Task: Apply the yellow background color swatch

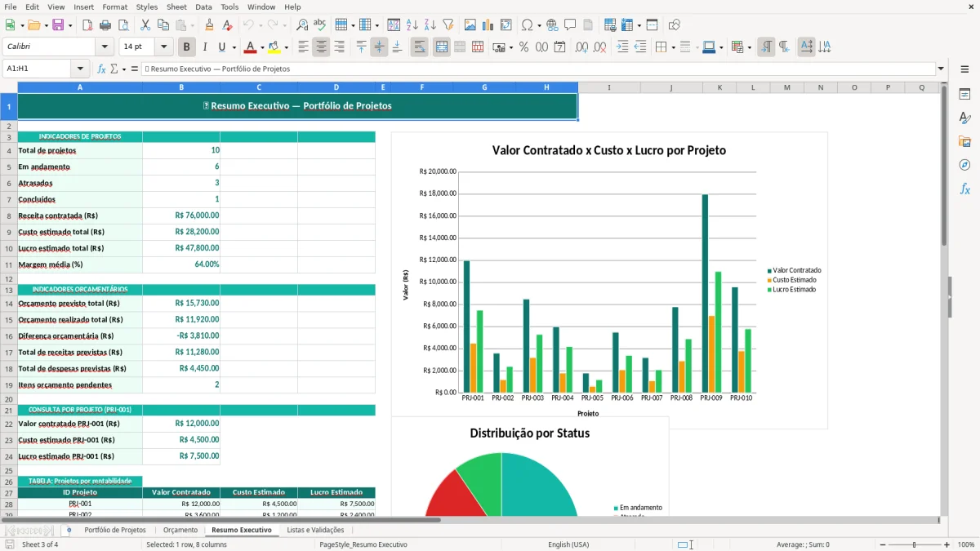Action: (x=274, y=47)
